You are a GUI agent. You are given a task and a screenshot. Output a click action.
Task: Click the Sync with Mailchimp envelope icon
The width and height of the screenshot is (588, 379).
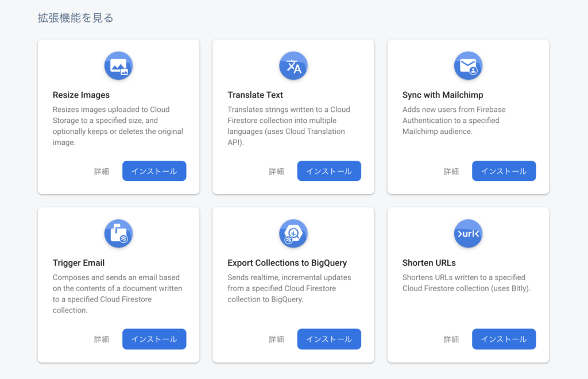point(468,66)
